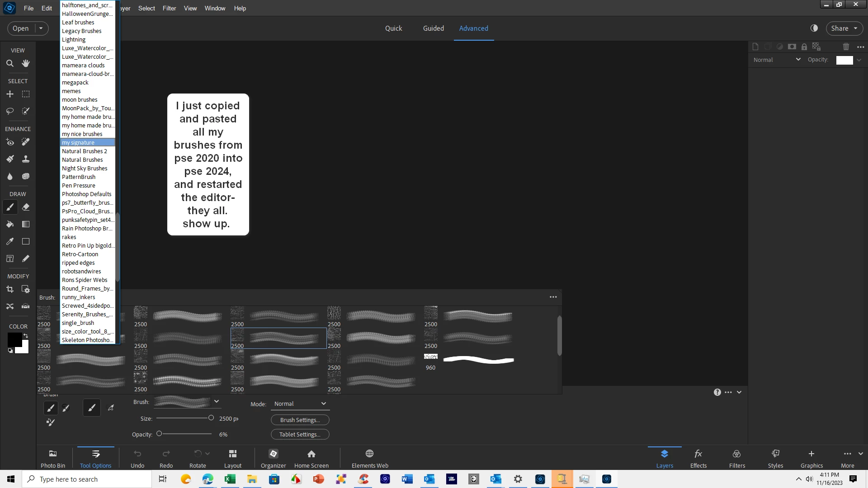This screenshot has width=868, height=488.
Task: Toggle the light/dark theme icon
Action: click(814, 28)
